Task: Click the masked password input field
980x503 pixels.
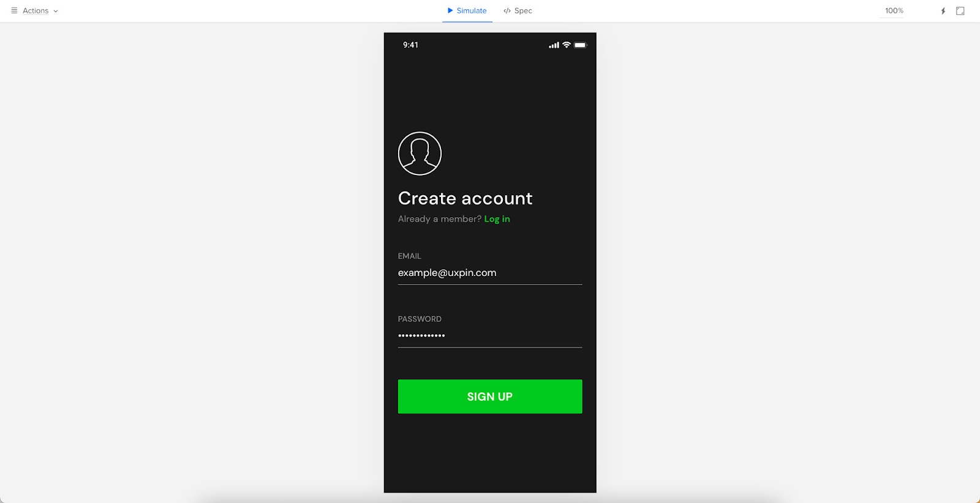Action: (490, 335)
